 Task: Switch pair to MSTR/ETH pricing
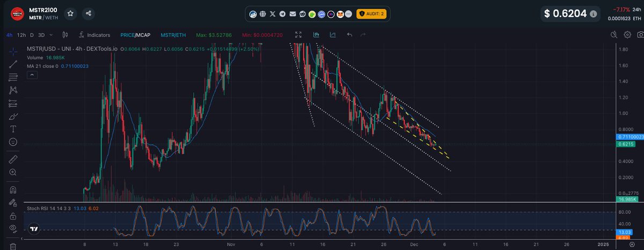pyautogui.click(x=172, y=35)
